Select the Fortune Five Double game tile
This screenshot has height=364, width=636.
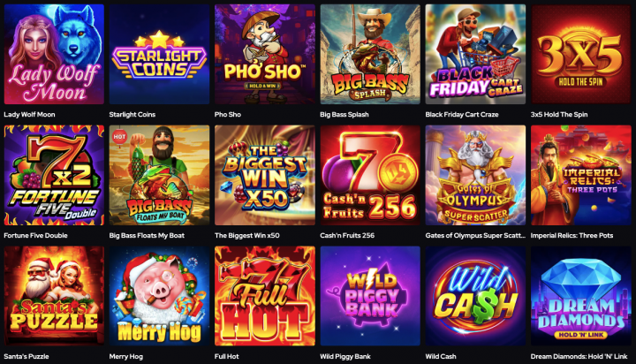coord(54,175)
